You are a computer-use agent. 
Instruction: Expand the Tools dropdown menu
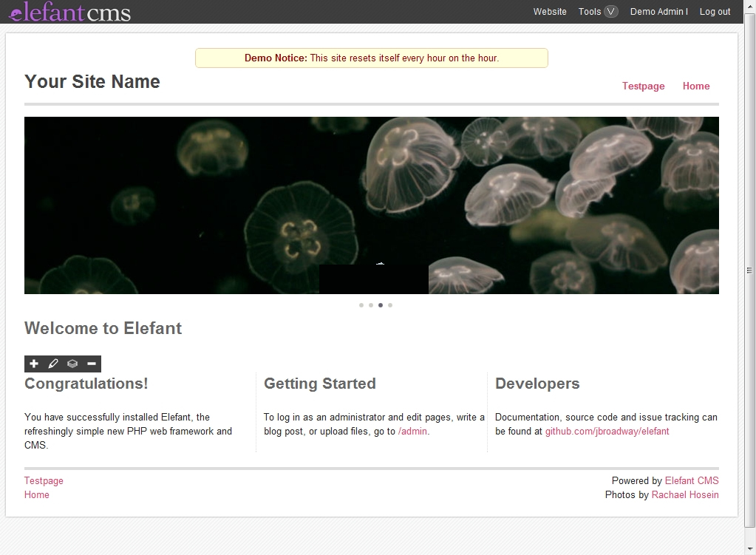click(597, 12)
